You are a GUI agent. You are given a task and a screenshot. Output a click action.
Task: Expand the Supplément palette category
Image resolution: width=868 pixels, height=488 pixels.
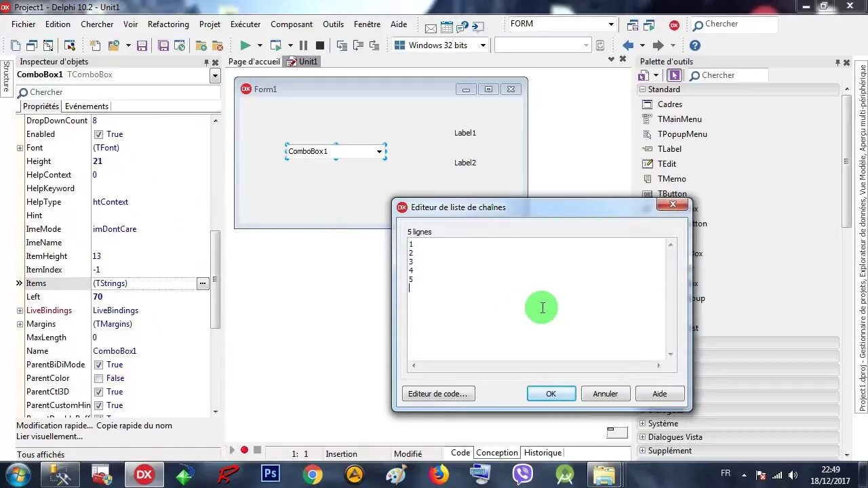click(x=643, y=451)
